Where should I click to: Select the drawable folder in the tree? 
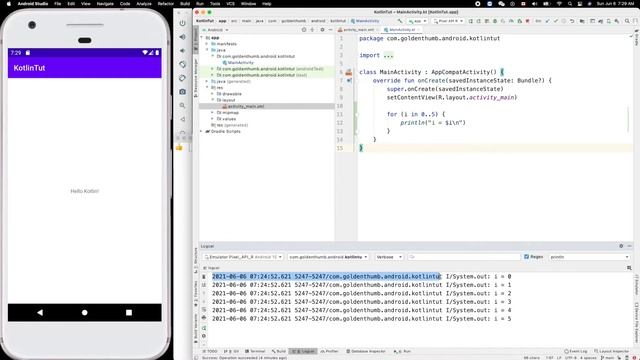pos(229,94)
